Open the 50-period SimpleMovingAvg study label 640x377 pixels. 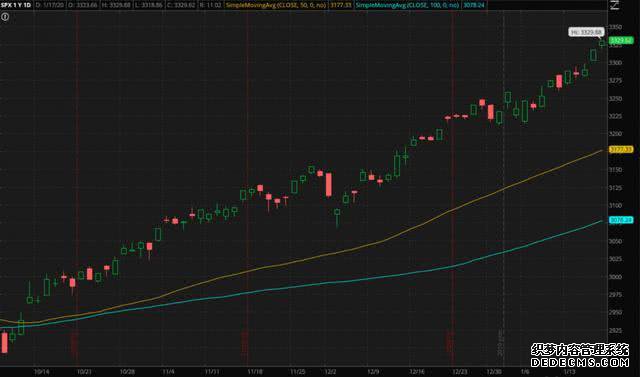(x=276, y=5)
